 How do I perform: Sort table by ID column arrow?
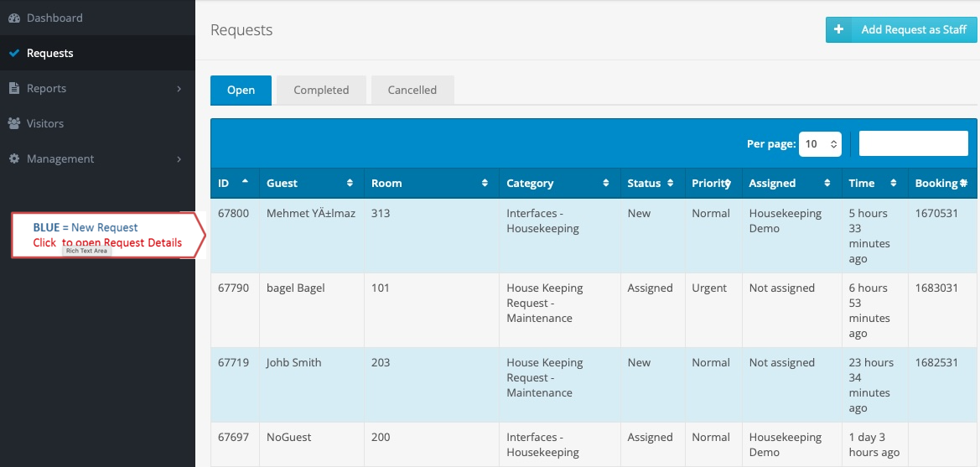point(245,180)
